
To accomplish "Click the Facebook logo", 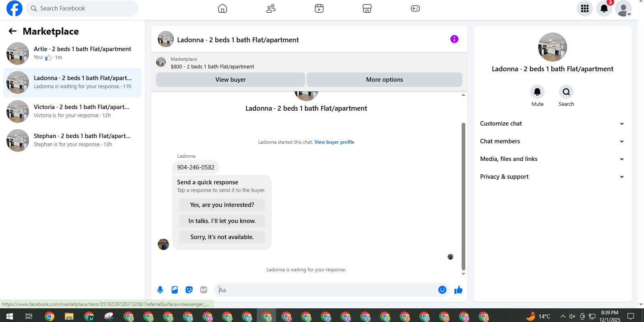I will pyautogui.click(x=14, y=8).
